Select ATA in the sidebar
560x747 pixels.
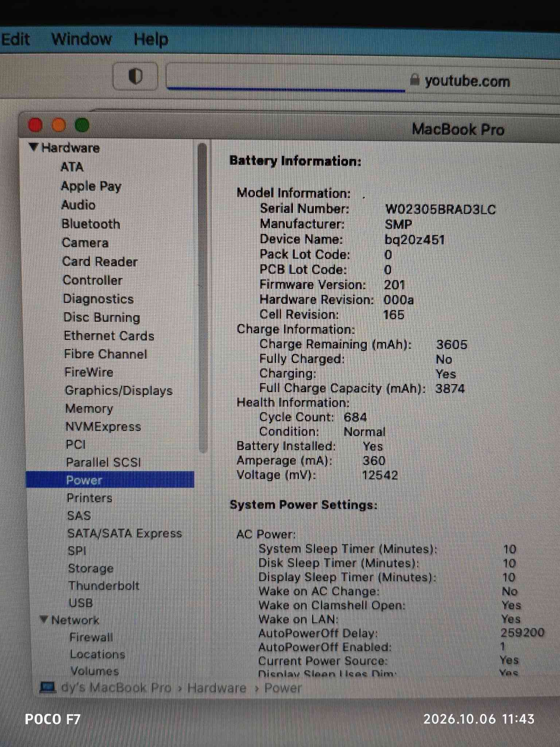(x=72, y=167)
